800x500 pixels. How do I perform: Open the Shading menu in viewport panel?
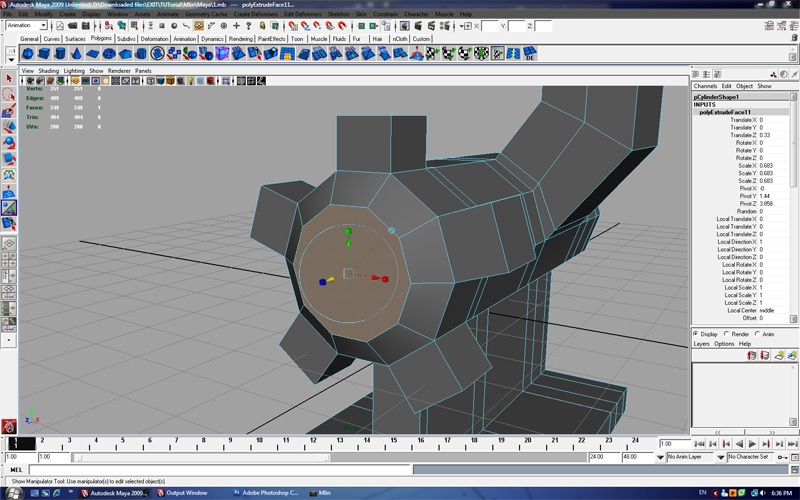(x=48, y=71)
